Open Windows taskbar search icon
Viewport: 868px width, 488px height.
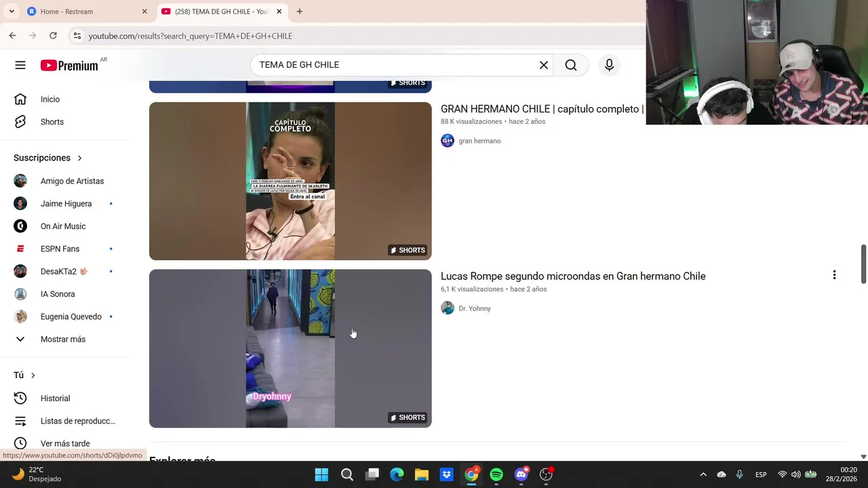[347, 474]
